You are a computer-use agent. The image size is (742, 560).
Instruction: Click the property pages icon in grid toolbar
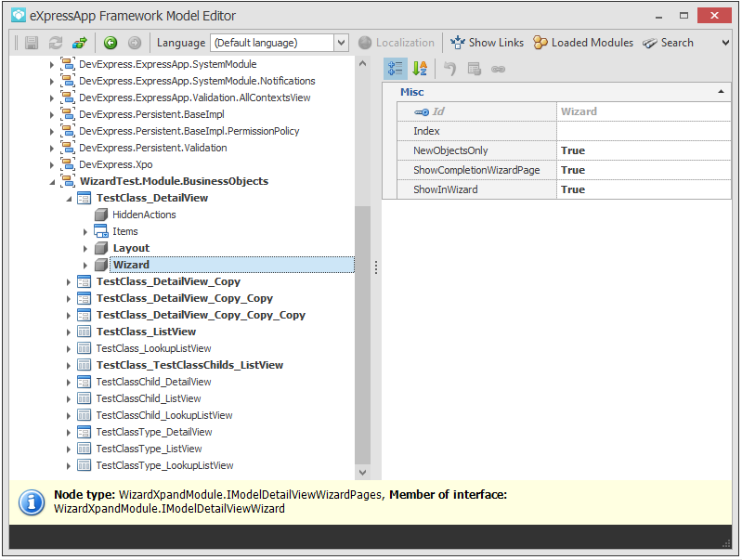point(475,69)
